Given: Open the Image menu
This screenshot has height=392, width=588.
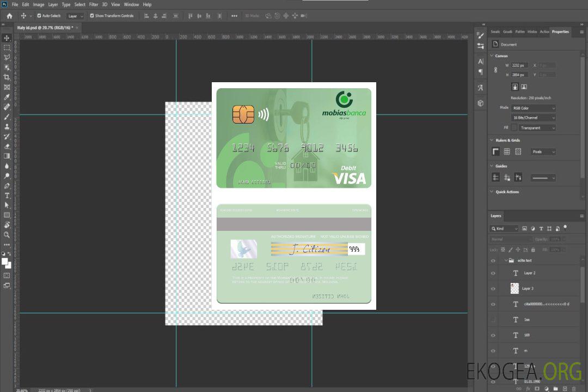Looking at the screenshot, I should (39, 4).
